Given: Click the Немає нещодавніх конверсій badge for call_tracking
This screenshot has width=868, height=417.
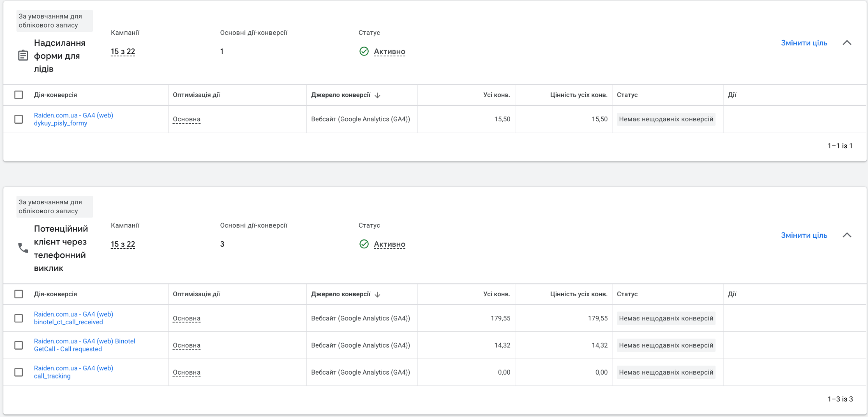Looking at the screenshot, I should (x=666, y=372).
